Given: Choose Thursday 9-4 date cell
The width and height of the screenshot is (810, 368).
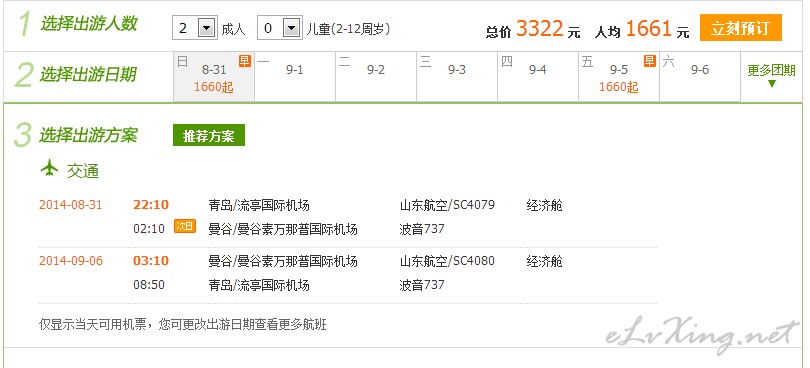Looking at the screenshot, I should (538, 76).
